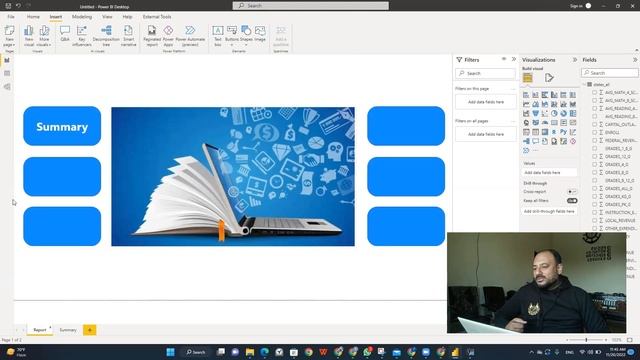The image size is (640, 360).
Task: Switch to Model view in left sidebar
Action: click(x=7, y=87)
